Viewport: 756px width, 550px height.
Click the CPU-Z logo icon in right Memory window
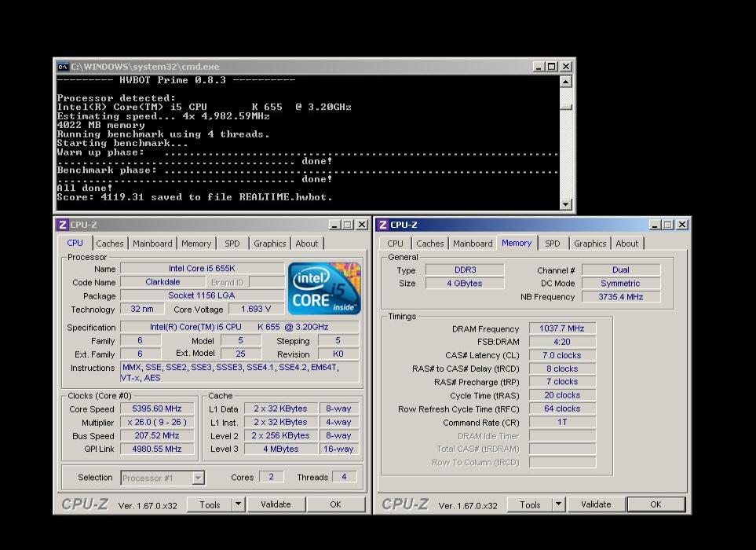(383, 225)
